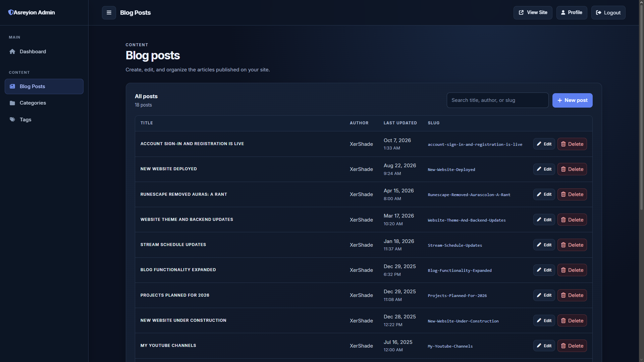Edit the Stream Schedule Updates post

(544, 245)
